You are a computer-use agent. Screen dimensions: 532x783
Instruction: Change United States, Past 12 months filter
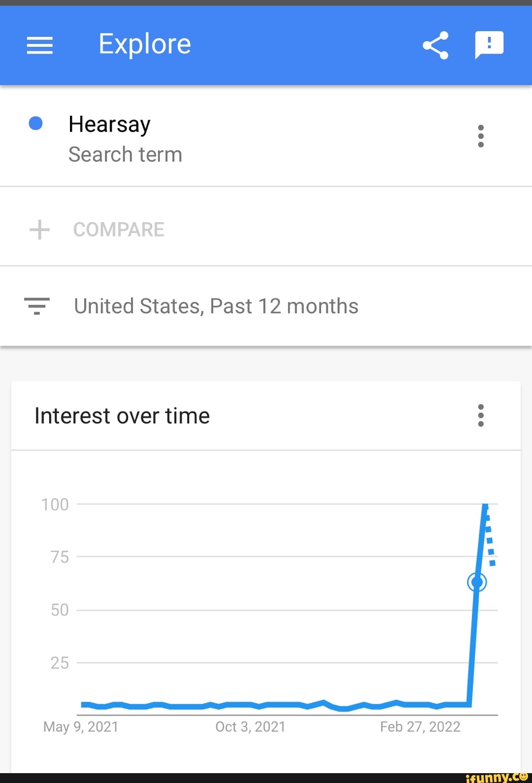(x=216, y=306)
